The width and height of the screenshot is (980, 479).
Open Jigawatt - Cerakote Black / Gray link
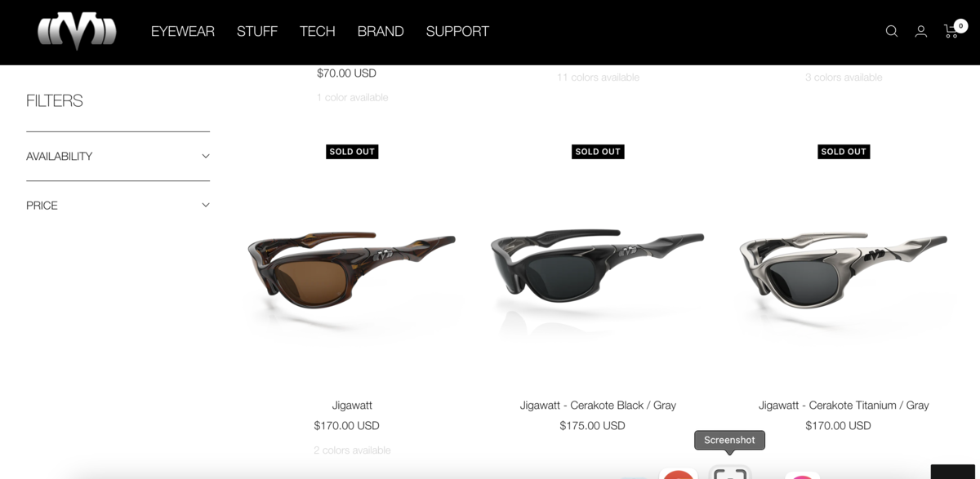598,405
